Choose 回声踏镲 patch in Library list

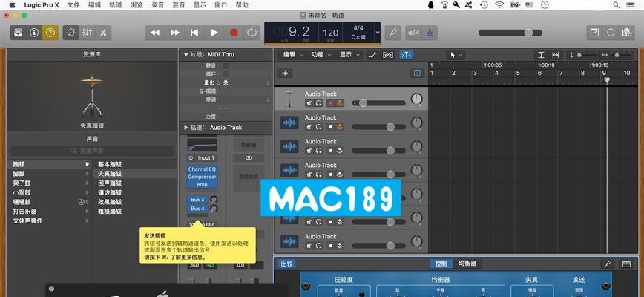coord(110,183)
